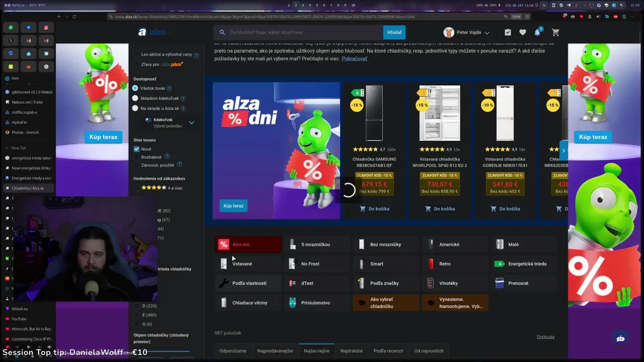Check Zľavy pre AlzaPlus+ filter

[136, 64]
